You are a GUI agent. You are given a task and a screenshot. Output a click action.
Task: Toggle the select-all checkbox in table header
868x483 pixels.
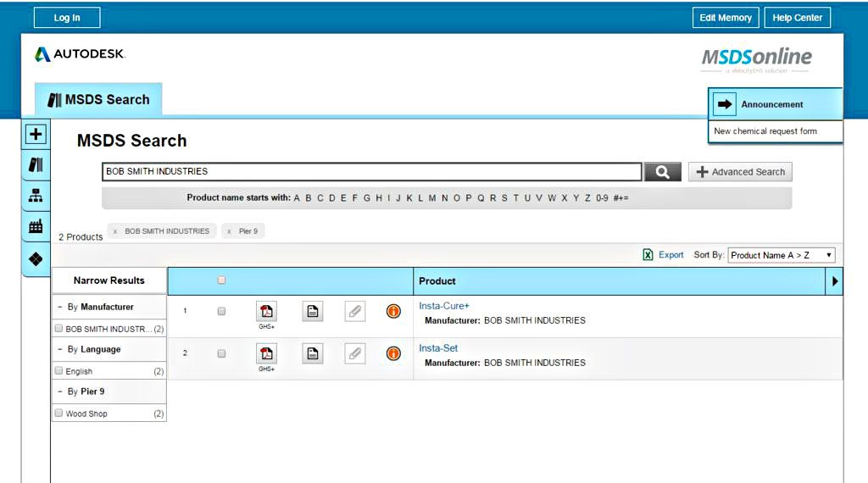[221, 280]
